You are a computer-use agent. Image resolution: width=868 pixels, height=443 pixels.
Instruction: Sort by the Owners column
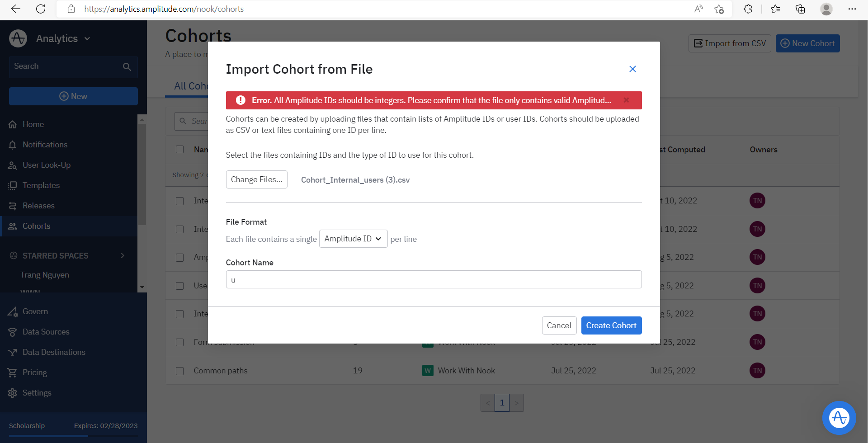point(764,150)
